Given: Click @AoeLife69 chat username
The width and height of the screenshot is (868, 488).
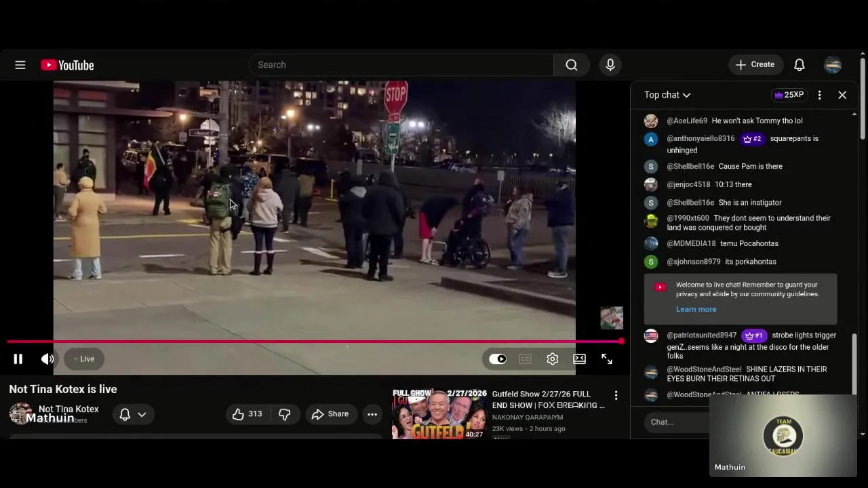Looking at the screenshot, I should click(687, 121).
